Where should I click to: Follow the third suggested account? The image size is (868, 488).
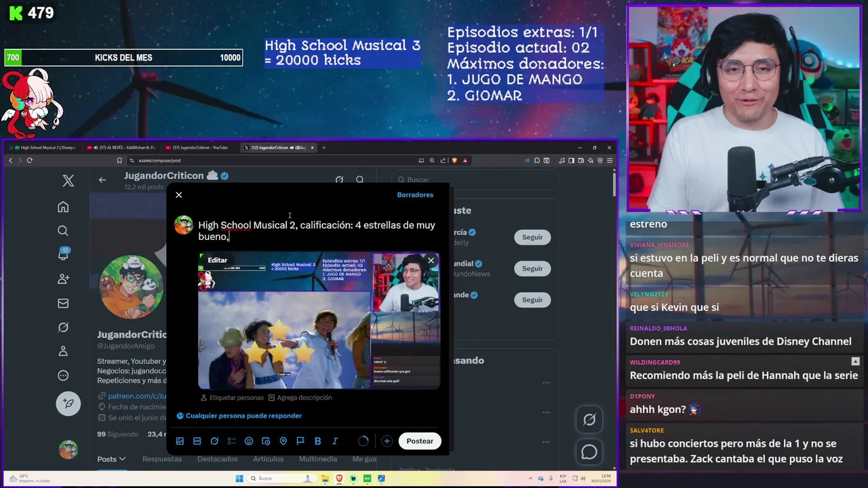point(532,300)
